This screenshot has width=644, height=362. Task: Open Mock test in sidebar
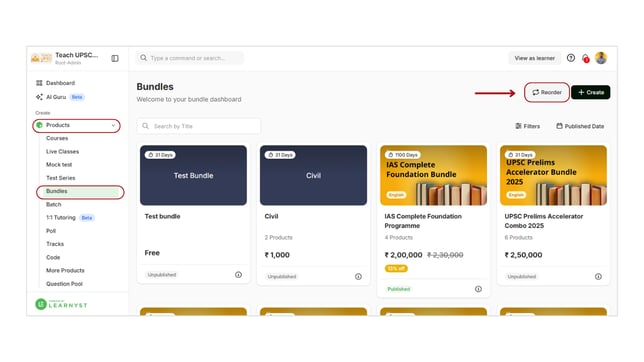59,165
